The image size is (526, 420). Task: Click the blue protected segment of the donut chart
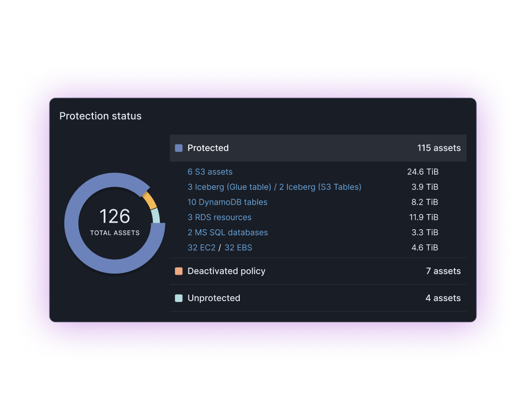click(80, 250)
